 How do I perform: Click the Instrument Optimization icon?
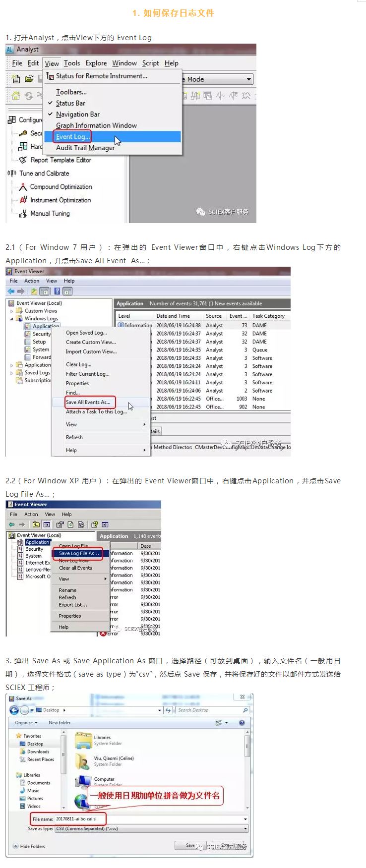tap(23, 200)
